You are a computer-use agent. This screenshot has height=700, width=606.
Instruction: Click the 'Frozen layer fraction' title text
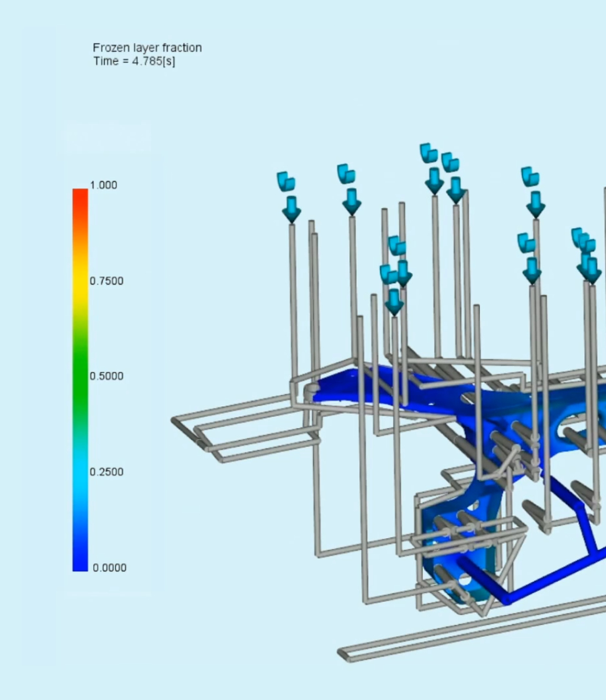(x=147, y=47)
